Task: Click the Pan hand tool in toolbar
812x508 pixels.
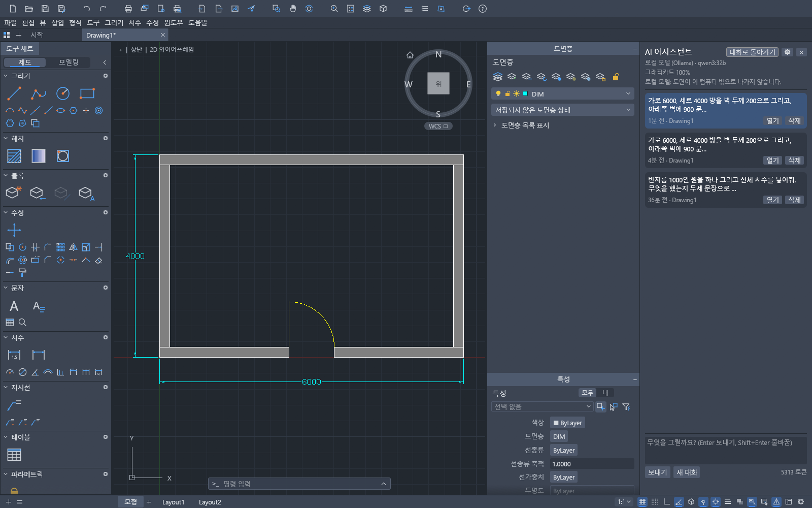Action: [293, 9]
